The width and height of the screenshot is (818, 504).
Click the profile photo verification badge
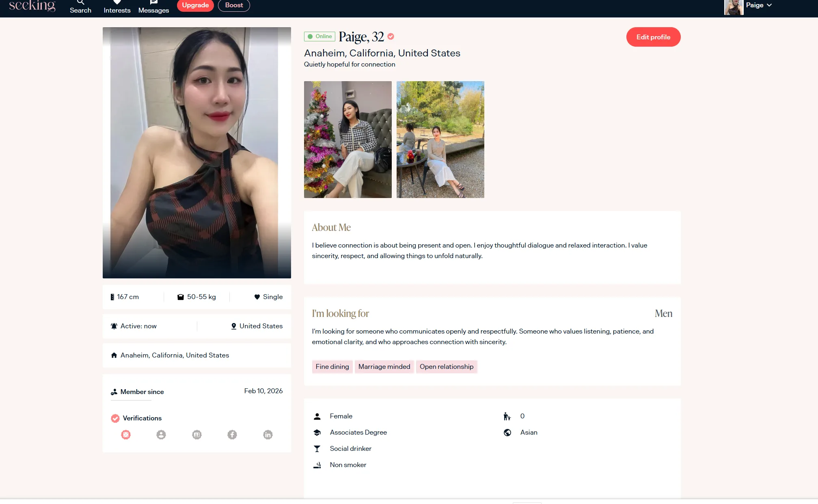[161, 435]
